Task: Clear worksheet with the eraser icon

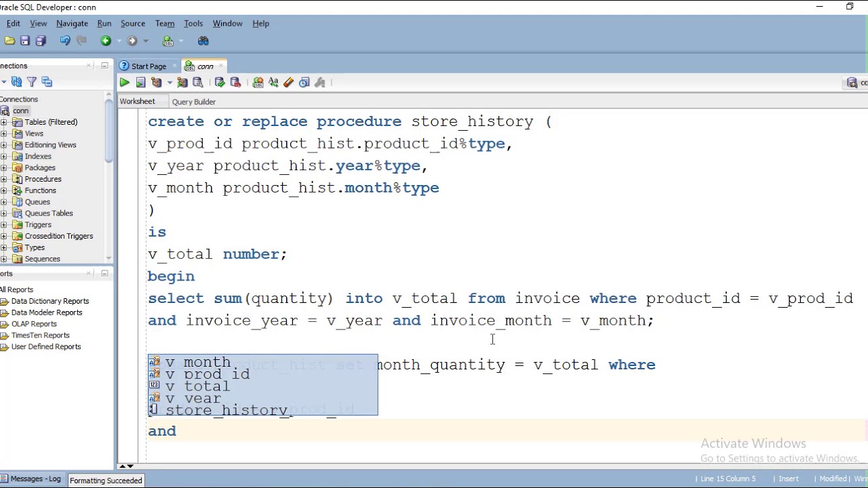Action: click(x=289, y=83)
